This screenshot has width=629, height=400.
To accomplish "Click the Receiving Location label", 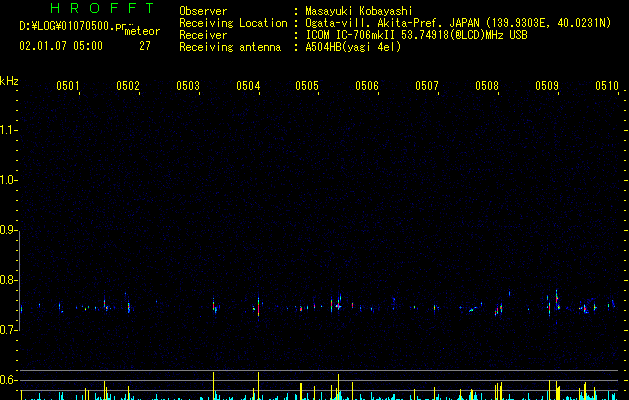I will (x=233, y=23).
